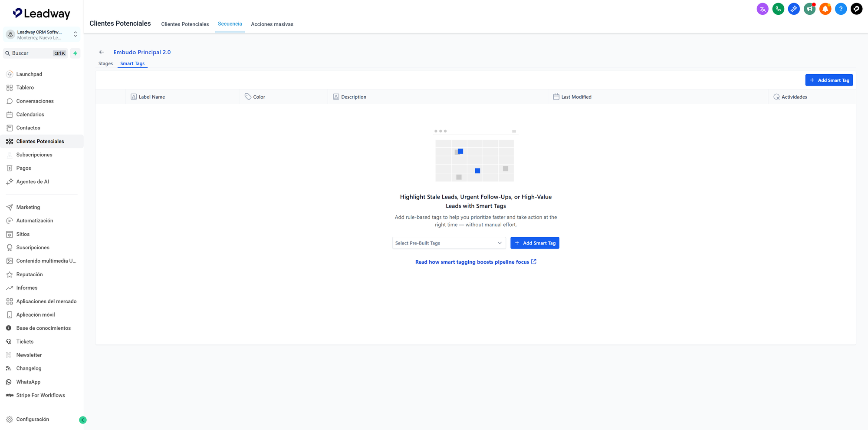The width and height of the screenshot is (868, 430).
Task: Switch to the Stages tab
Action: pos(105,63)
